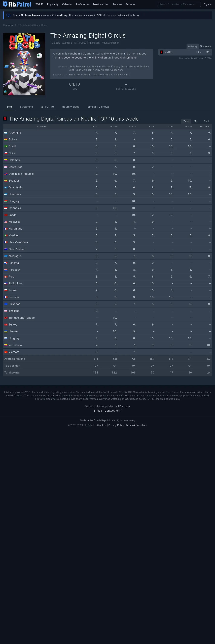215x644 pixels.
Task: Click the arrow icon in Premium banner
Action: click(138, 16)
